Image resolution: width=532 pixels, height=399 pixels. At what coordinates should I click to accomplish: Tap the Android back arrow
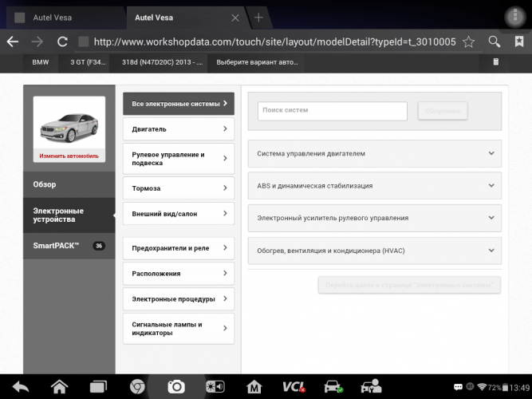tap(21, 387)
